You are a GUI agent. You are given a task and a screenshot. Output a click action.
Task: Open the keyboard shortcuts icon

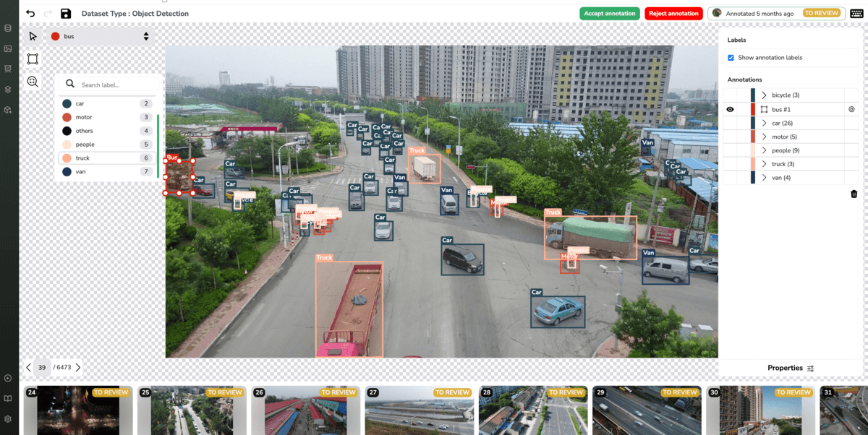[856, 14]
